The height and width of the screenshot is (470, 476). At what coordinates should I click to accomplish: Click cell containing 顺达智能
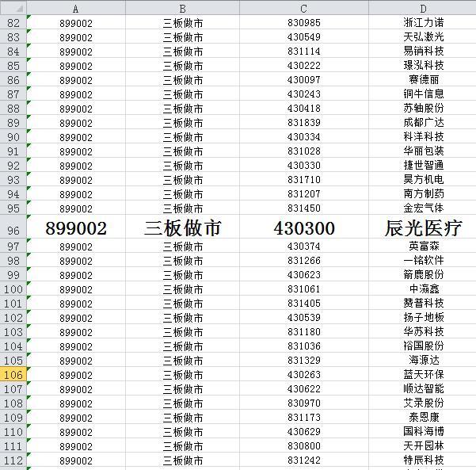point(423,388)
